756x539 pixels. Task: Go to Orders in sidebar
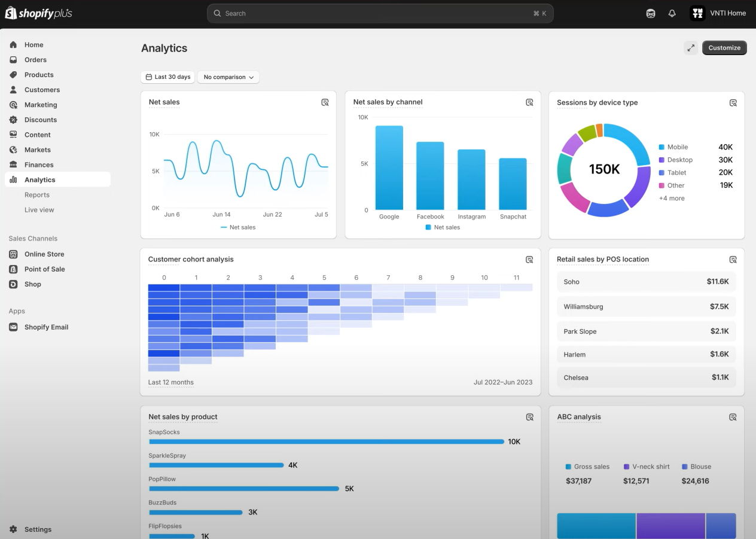(35, 60)
